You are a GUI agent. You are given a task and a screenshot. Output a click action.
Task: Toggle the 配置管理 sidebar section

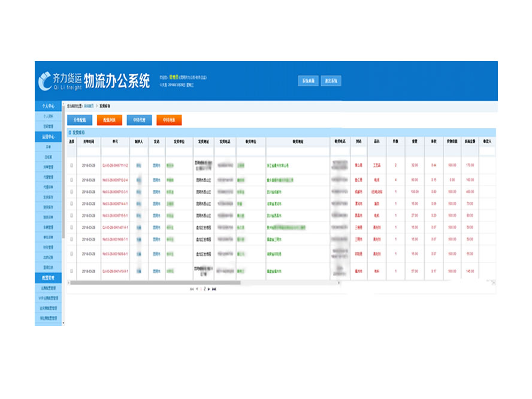tap(48, 278)
